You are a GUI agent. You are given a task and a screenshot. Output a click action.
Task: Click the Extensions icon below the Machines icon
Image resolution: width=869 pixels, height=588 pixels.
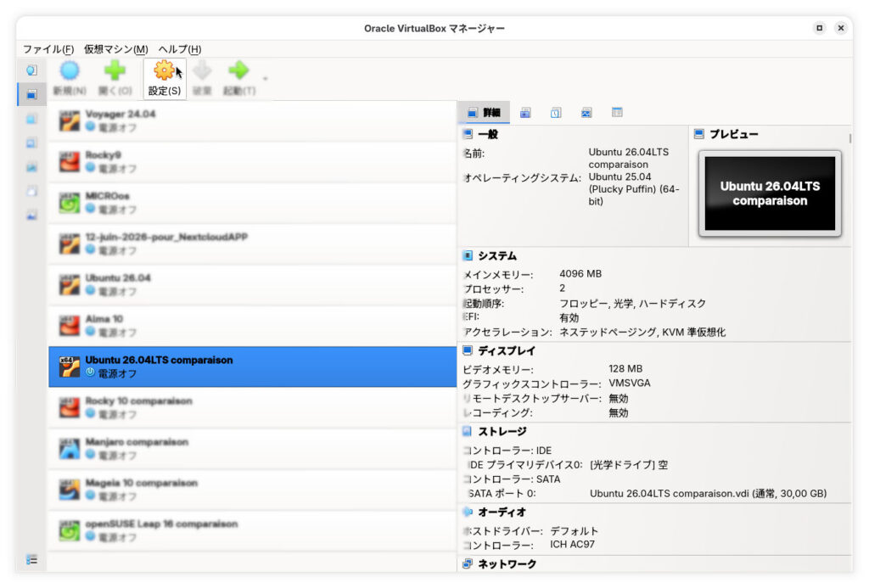pyautogui.click(x=31, y=119)
